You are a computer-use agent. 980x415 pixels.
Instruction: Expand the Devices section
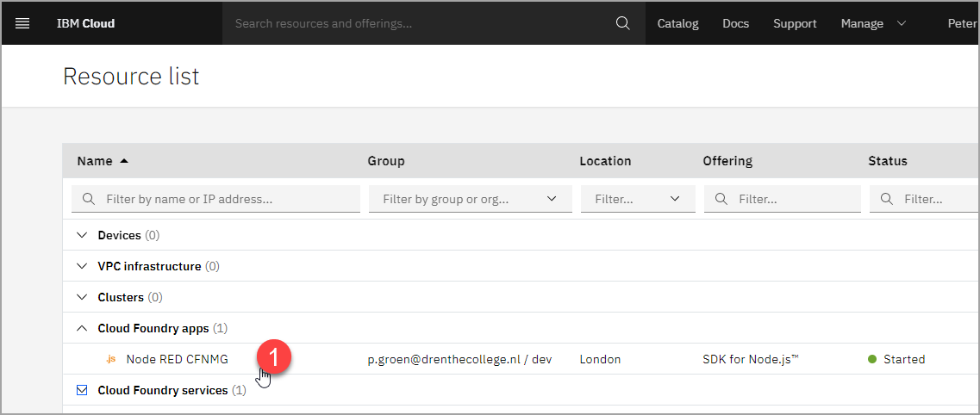pyautogui.click(x=82, y=235)
